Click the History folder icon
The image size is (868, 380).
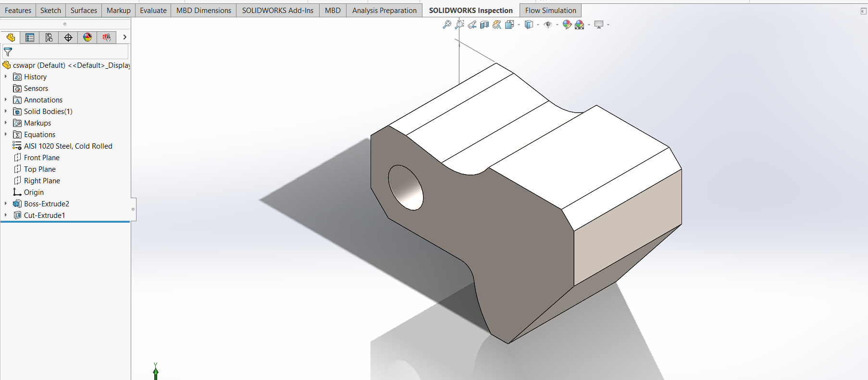(17, 77)
